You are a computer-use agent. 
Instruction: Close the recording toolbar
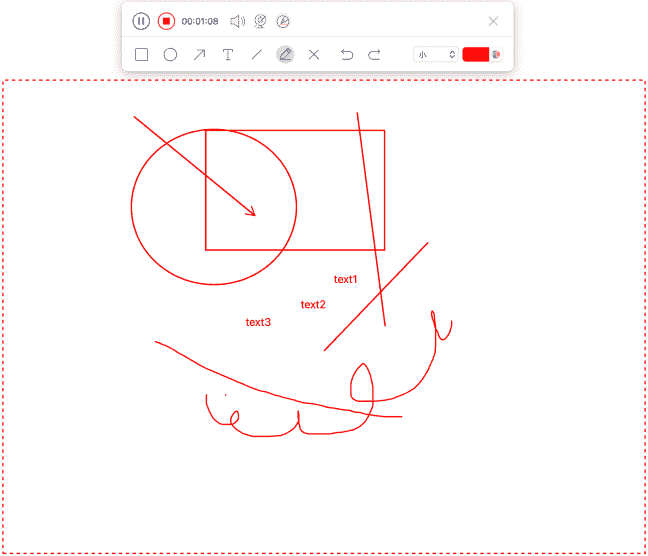point(493,21)
